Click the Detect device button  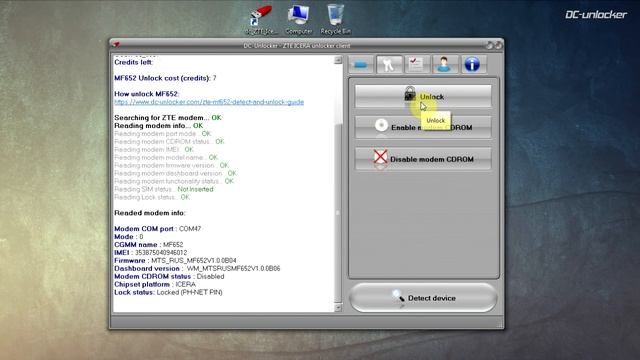pyautogui.click(x=423, y=298)
